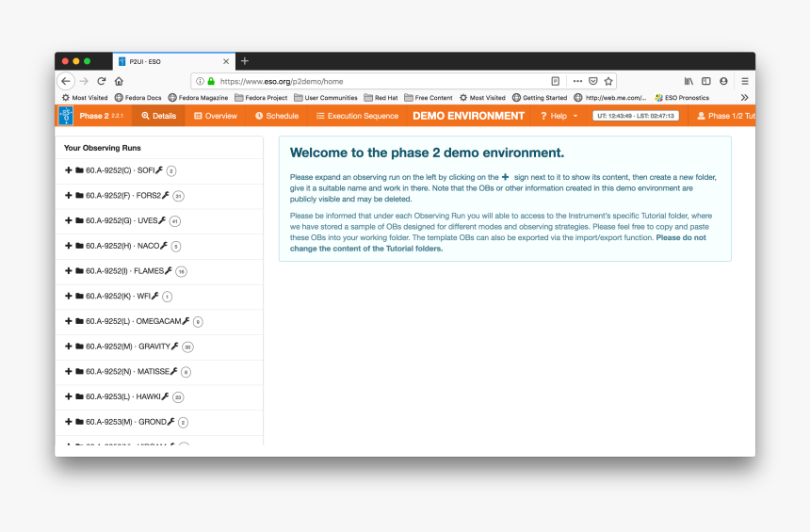
Task: Bookmark this page with the star icon
Action: pos(608,81)
